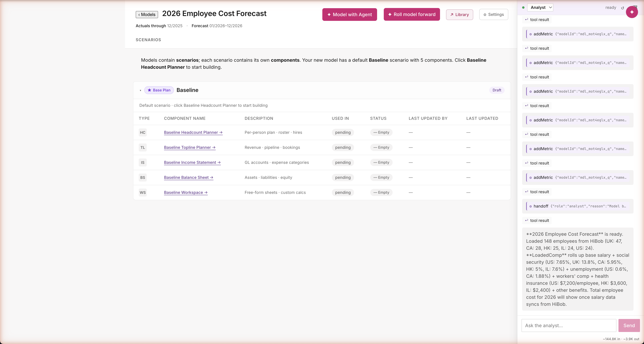Click the HC type badge
This screenshot has width=644, height=344.
143,132
